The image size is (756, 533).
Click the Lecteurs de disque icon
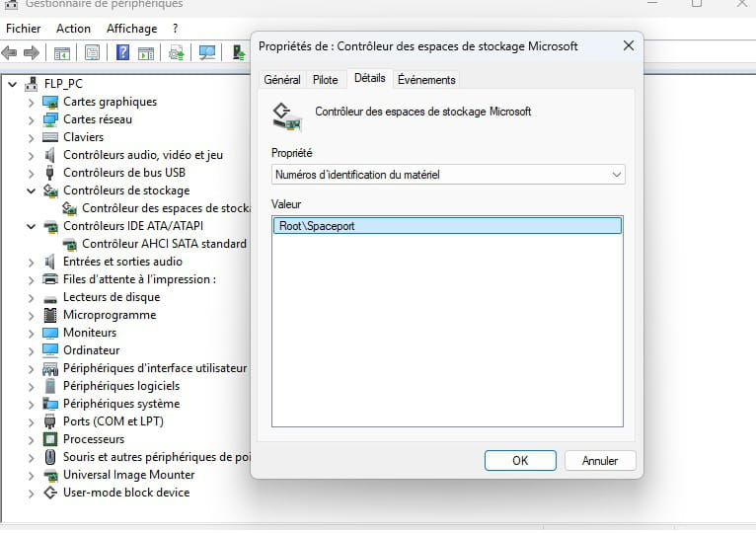[50, 299]
